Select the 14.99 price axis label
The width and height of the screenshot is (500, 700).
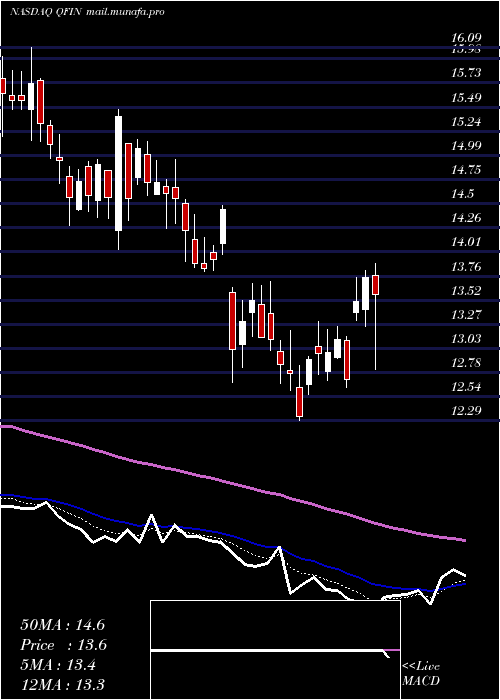(x=467, y=146)
